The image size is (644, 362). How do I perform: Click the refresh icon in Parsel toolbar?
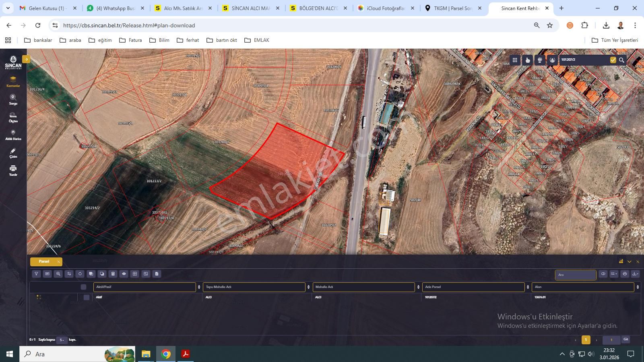point(80,274)
